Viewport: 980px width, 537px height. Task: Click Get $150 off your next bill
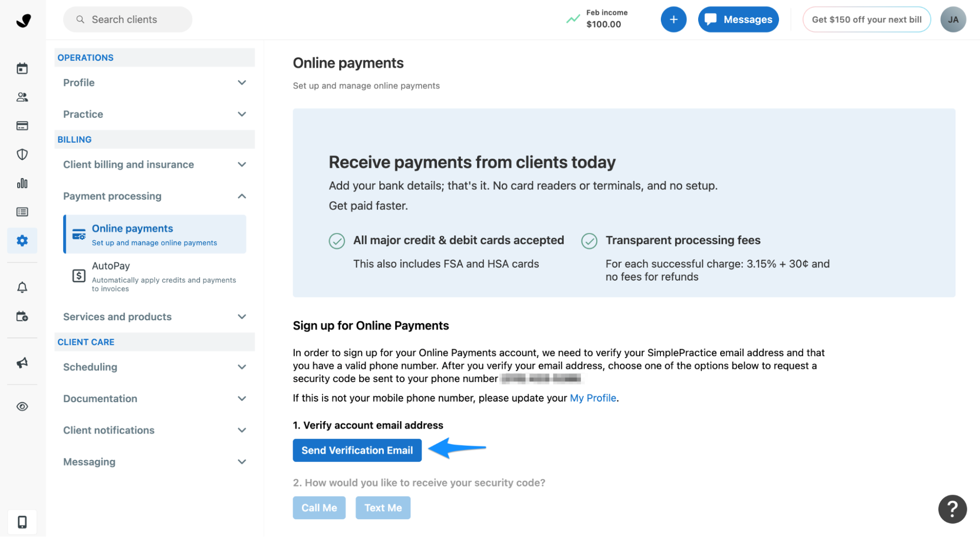[866, 19]
